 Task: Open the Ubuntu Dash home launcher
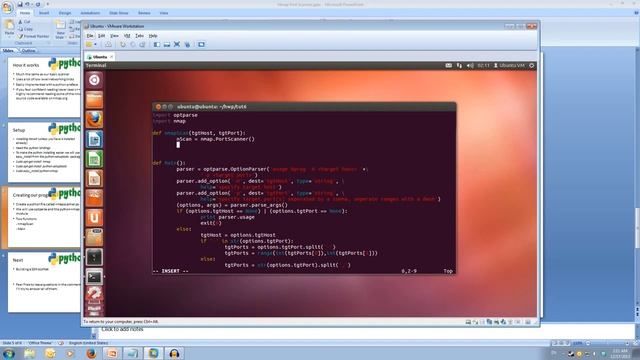[x=94, y=80]
